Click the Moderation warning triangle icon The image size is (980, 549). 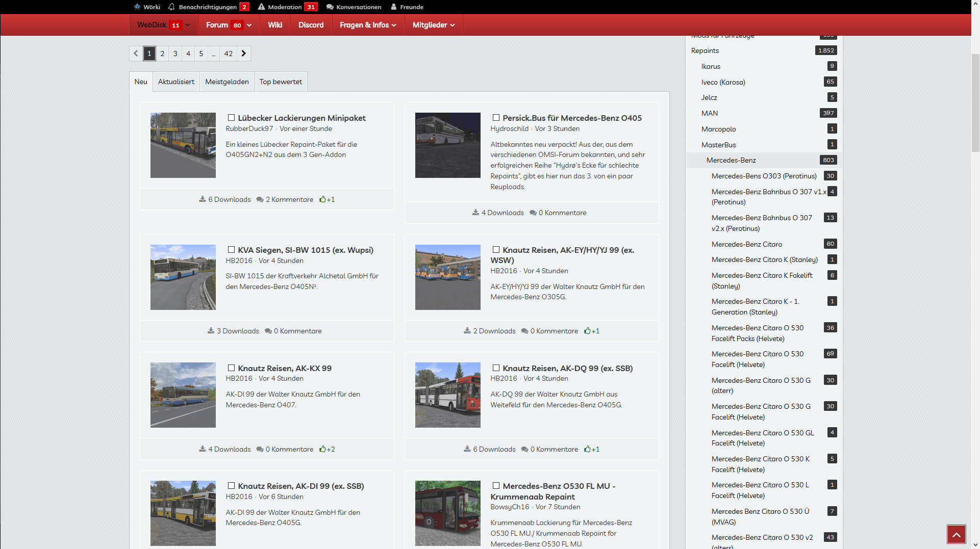pos(261,7)
